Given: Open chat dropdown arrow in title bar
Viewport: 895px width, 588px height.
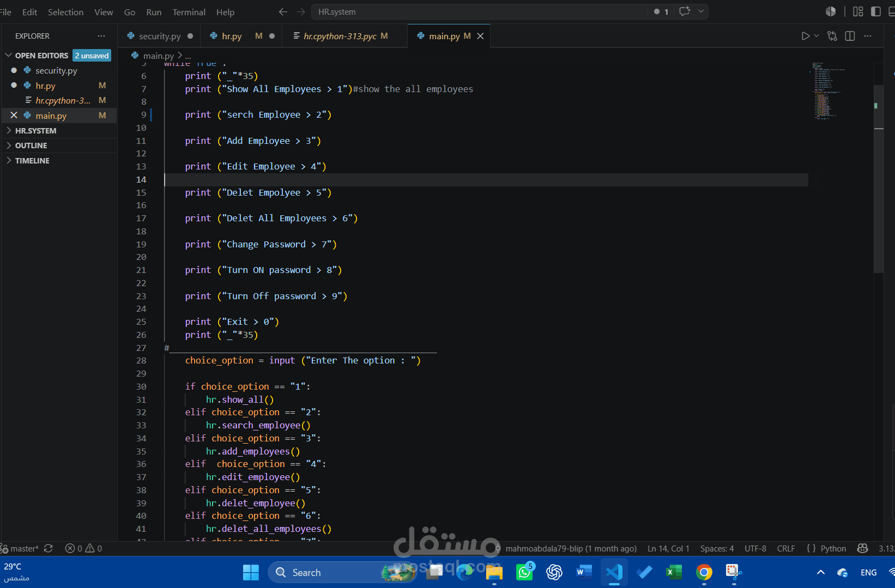Looking at the screenshot, I should coord(701,11).
